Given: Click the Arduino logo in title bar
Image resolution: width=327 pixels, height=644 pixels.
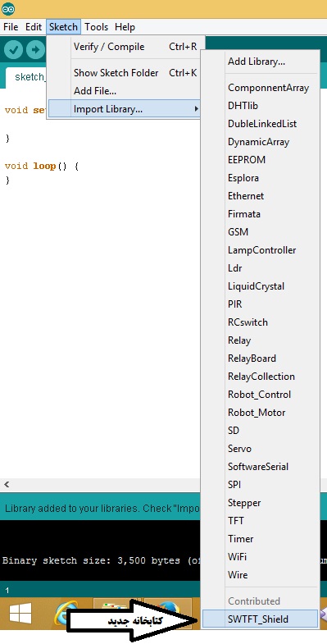Looking at the screenshot, I should pyautogui.click(x=8, y=8).
